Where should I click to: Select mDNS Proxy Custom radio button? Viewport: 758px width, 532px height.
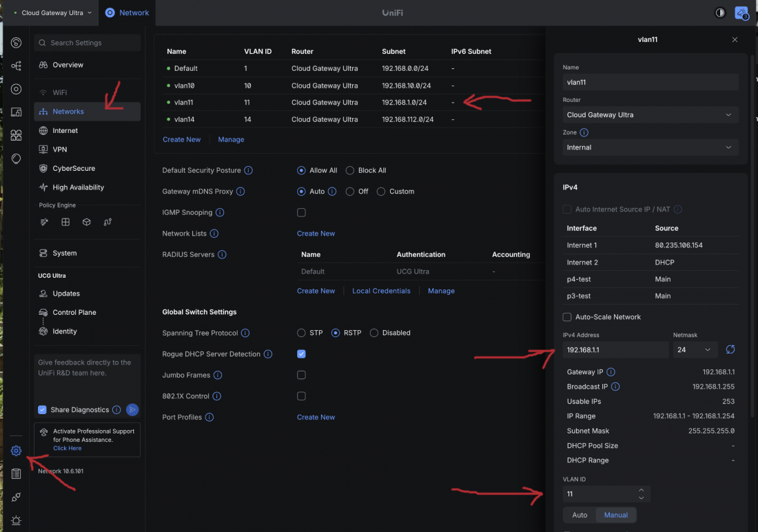381,192
